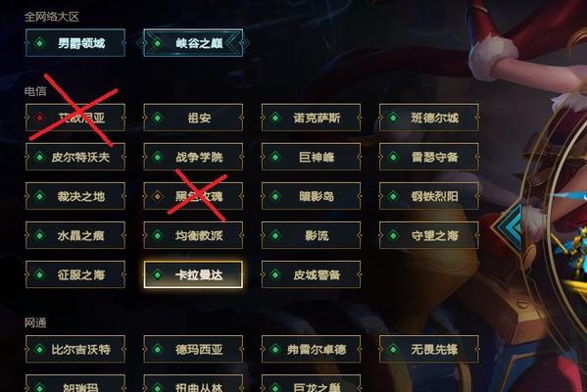This screenshot has height=392, width=587.
Task: Click the green diamond on 比尔吉沃特
Action: (x=39, y=349)
